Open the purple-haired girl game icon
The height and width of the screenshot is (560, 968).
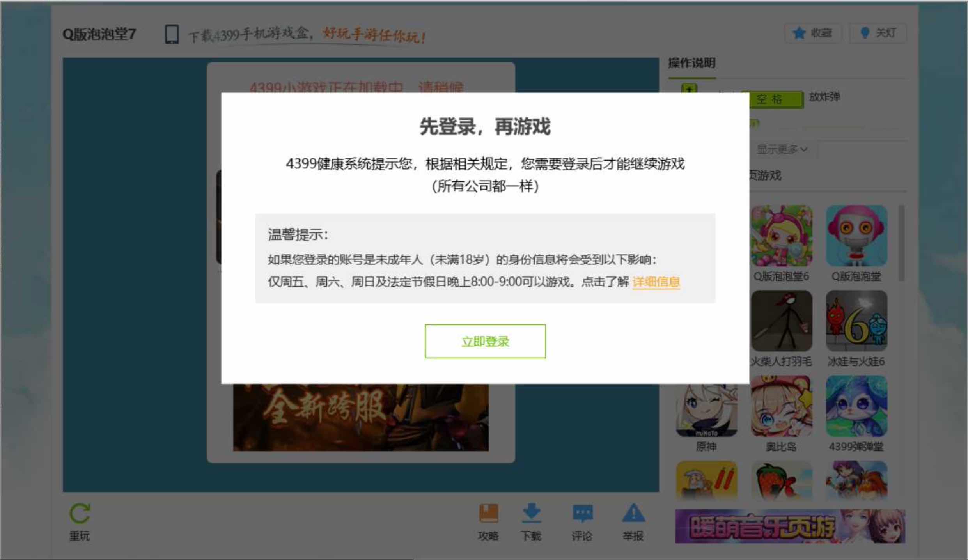coord(856,480)
